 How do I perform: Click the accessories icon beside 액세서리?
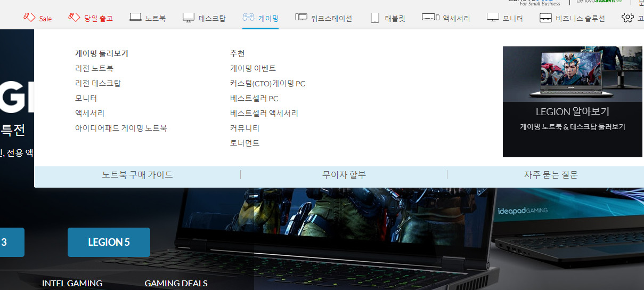point(430,18)
